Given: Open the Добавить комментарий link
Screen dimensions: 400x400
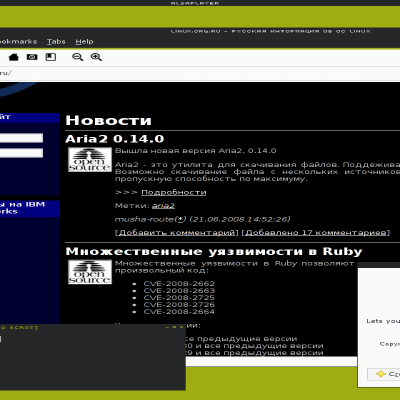Looking at the screenshot, I should (x=177, y=233).
